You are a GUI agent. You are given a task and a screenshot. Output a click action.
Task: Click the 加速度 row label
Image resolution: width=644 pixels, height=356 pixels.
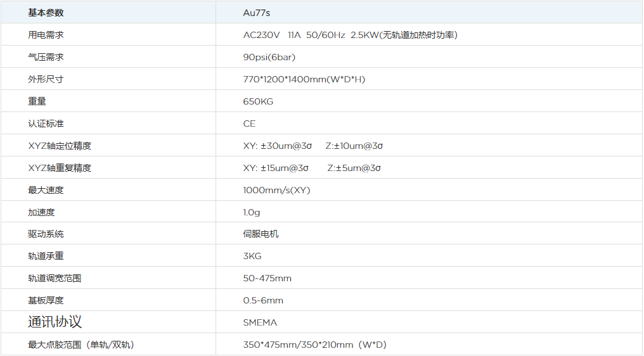click(41, 212)
